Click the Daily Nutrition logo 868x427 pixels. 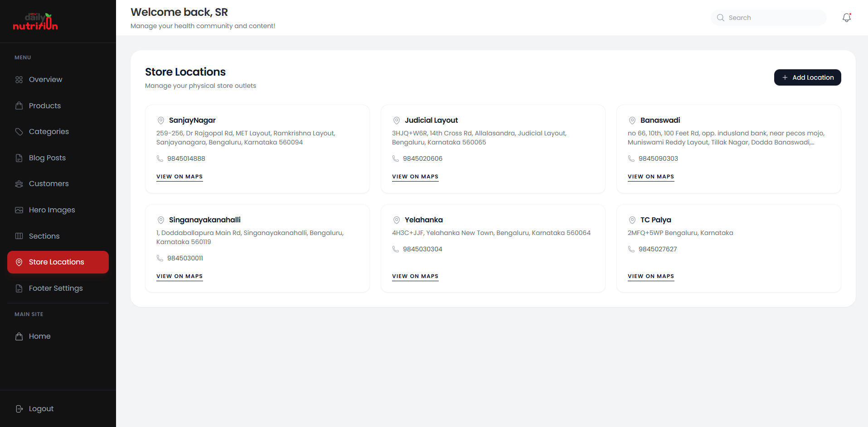click(x=35, y=22)
